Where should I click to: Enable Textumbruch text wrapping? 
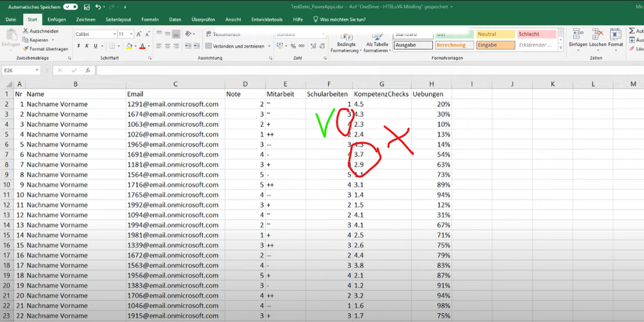pos(223,34)
